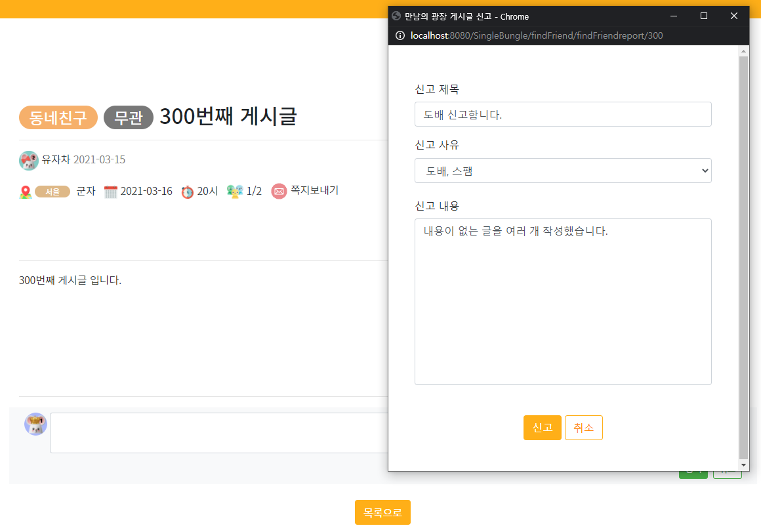Screen dimensions: 761x532
Task: Click the page favicon in the popup title bar
Action: point(396,16)
